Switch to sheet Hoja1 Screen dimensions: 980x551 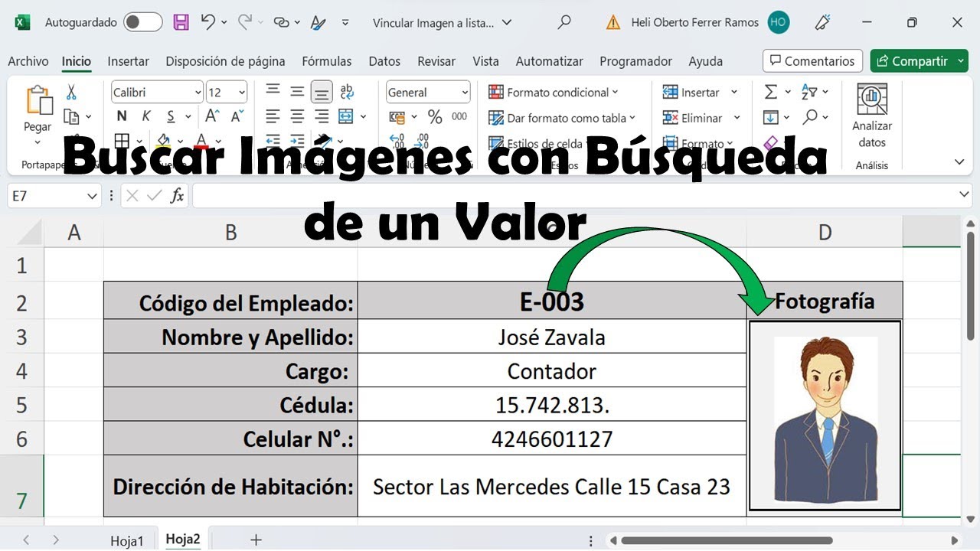pos(126,540)
